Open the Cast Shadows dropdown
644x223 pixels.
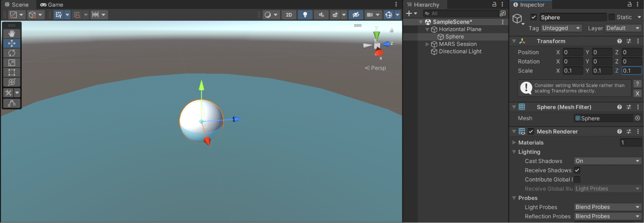point(607,161)
